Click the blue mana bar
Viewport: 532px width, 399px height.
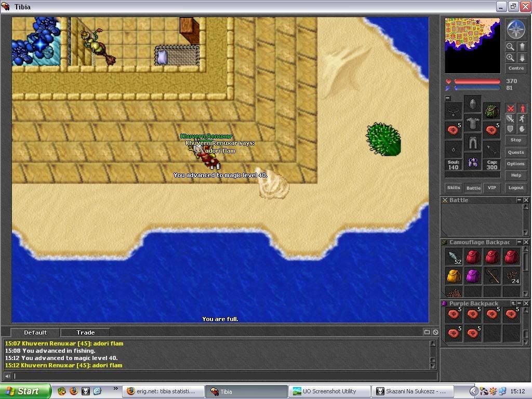point(477,88)
